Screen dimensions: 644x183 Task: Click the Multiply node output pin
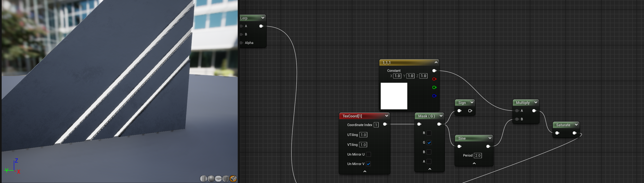pos(534,111)
